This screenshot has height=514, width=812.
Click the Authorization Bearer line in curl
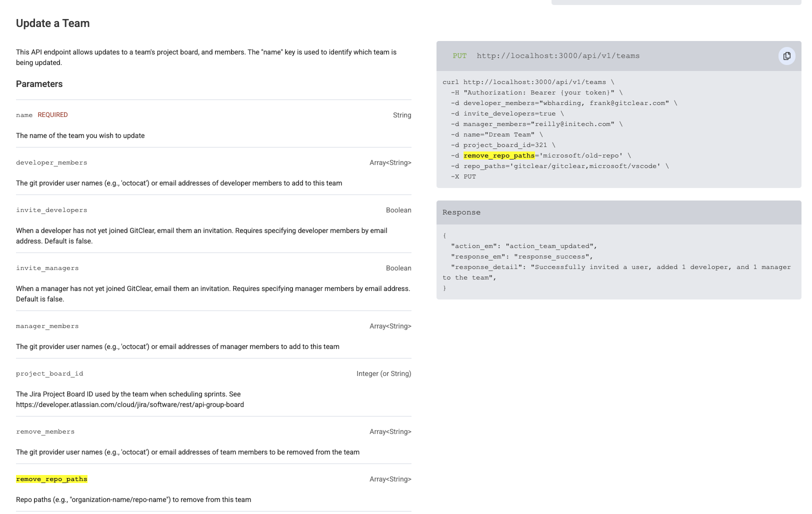(x=536, y=92)
